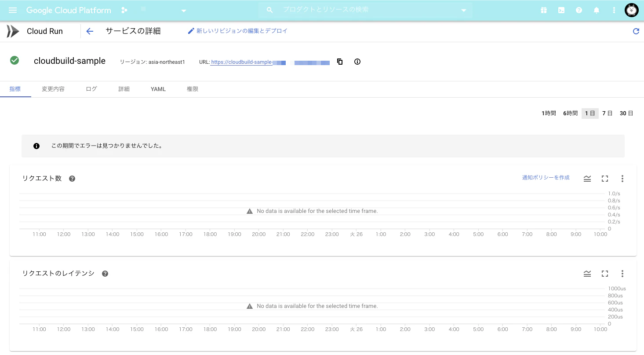Select the 6時間 time range
This screenshot has width=644, height=355.
point(570,113)
